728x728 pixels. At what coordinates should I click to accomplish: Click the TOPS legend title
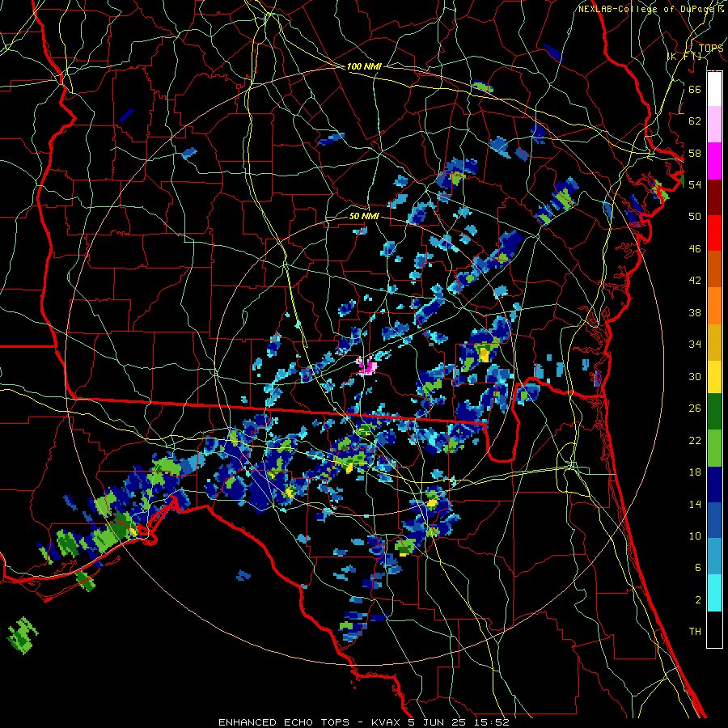click(x=711, y=48)
